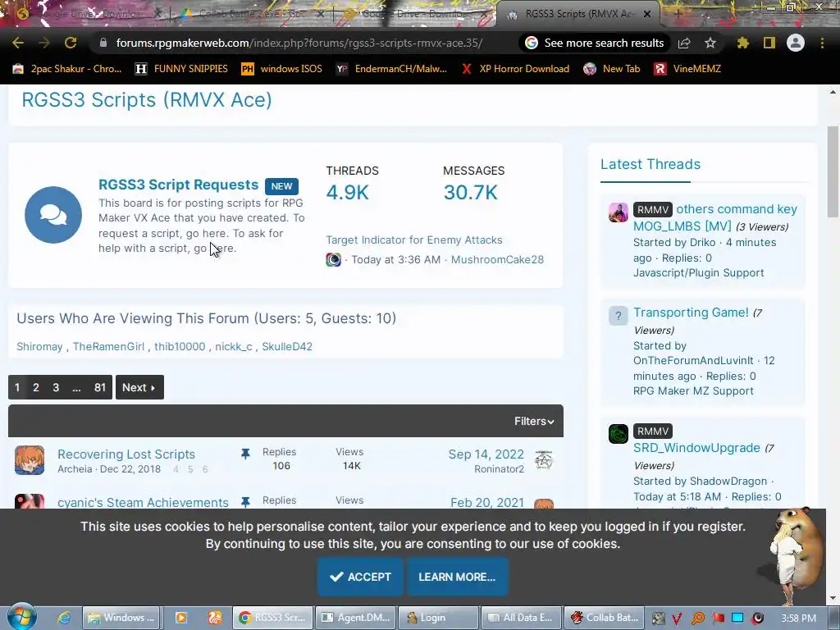Click the padlock site info icon
The height and width of the screenshot is (630, 840).
pyautogui.click(x=103, y=43)
